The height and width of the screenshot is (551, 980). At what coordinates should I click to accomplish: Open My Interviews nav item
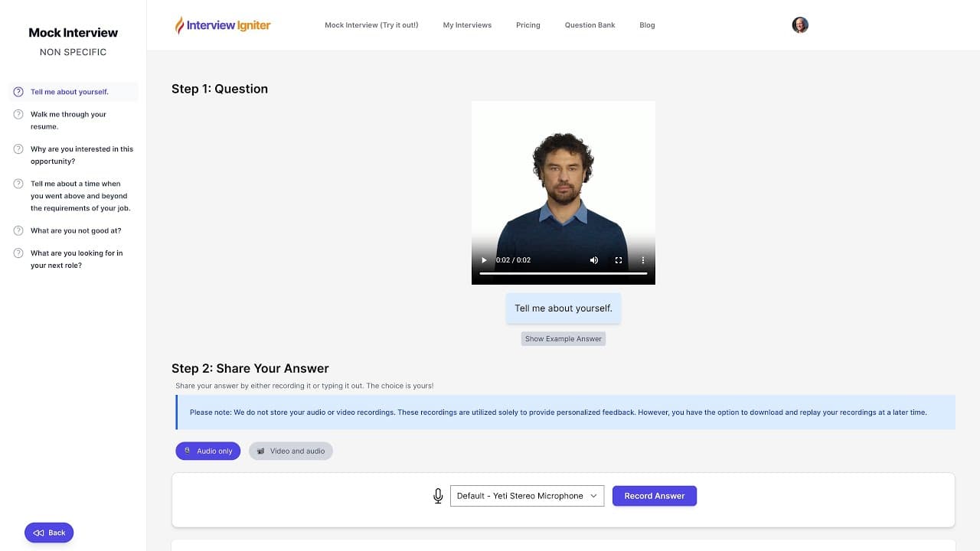click(467, 25)
